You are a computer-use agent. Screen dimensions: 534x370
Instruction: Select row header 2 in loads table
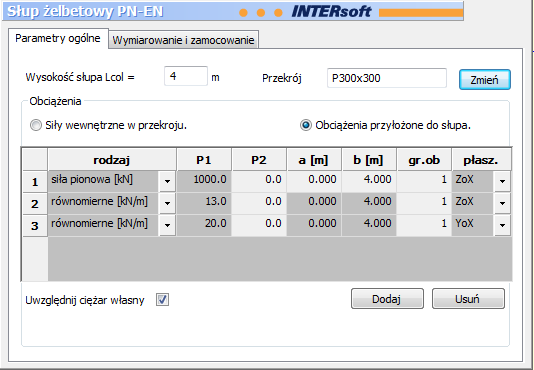click(x=35, y=203)
